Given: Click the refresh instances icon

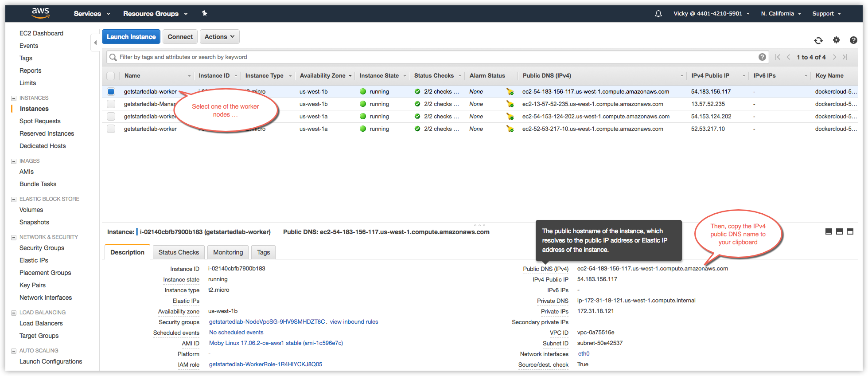Looking at the screenshot, I should click(818, 40).
